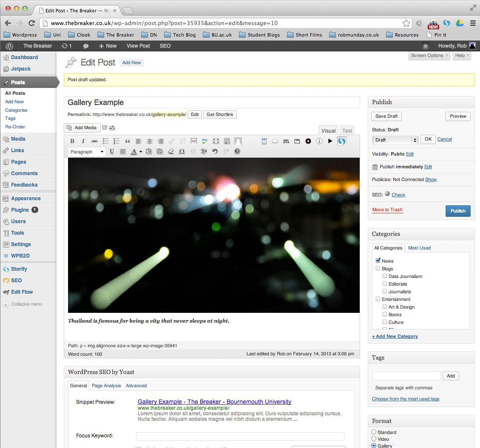Open the Howdy, Rob account menu

point(457,46)
